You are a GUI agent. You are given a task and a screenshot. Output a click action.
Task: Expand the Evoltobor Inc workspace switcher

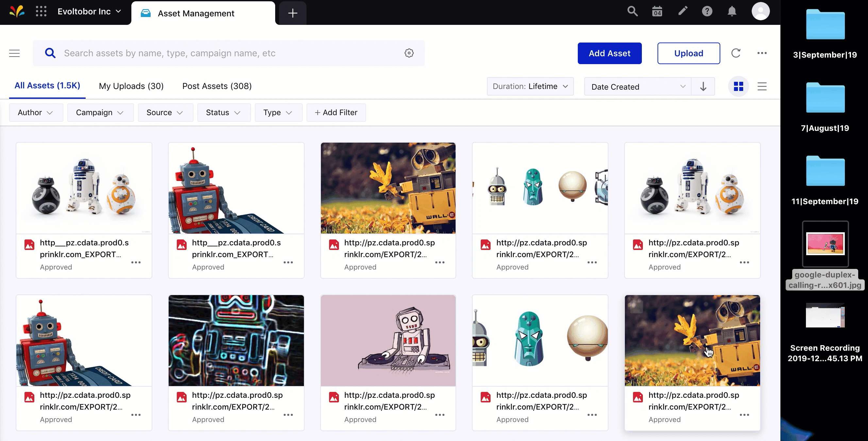pyautogui.click(x=89, y=12)
